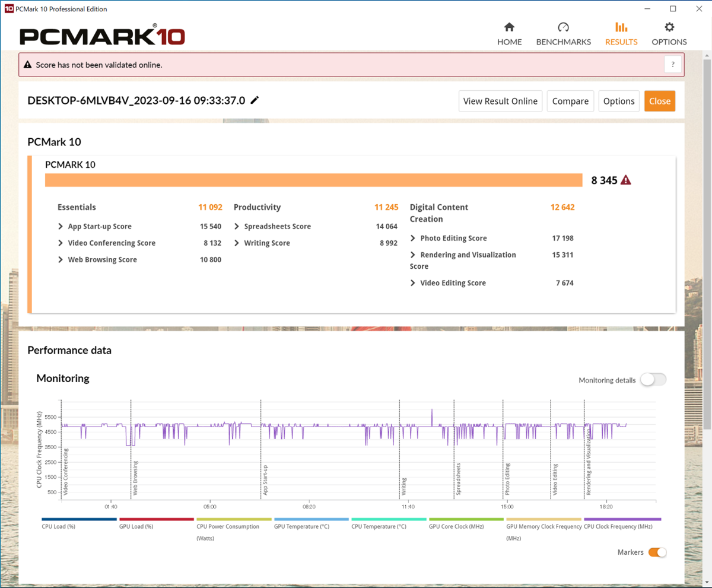
Task: Disable the Markers toggle
Action: pyautogui.click(x=657, y=552)
